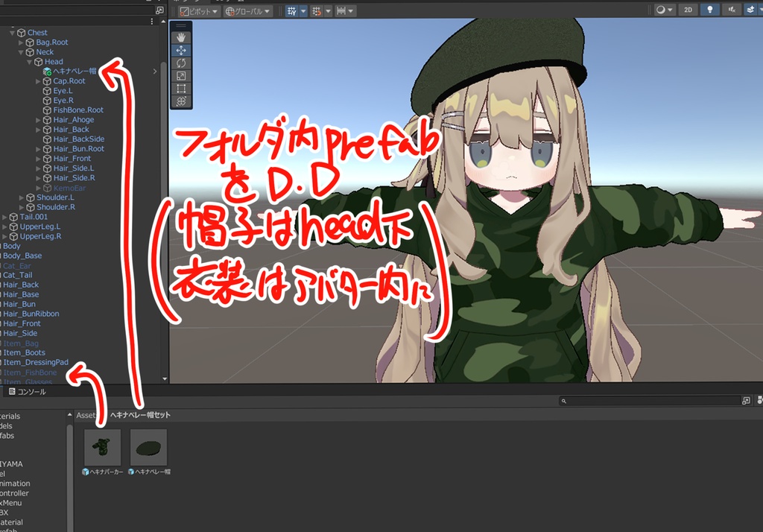Click project folder list scroll-up arrow
The height and width of the screenshot is (532, 763).
[x=69, y=415]
